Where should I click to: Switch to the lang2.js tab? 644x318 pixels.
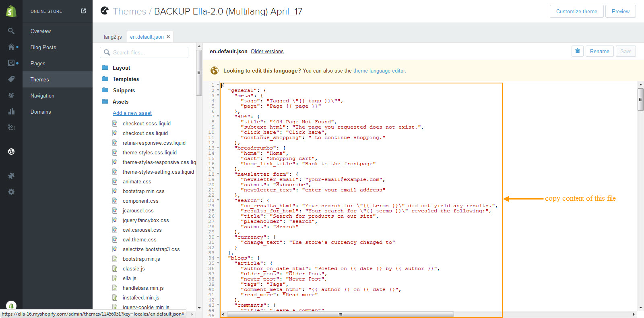click(113, 37)
